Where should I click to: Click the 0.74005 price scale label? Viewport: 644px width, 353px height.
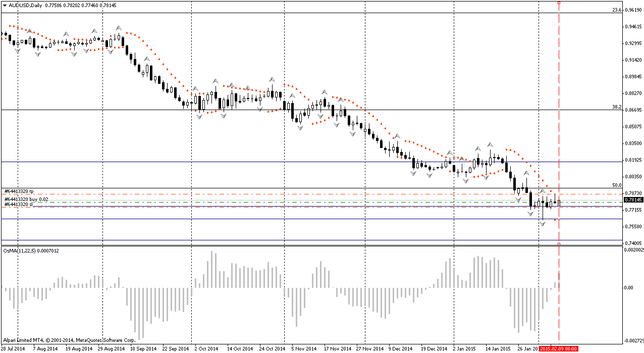tap(634, 243)
